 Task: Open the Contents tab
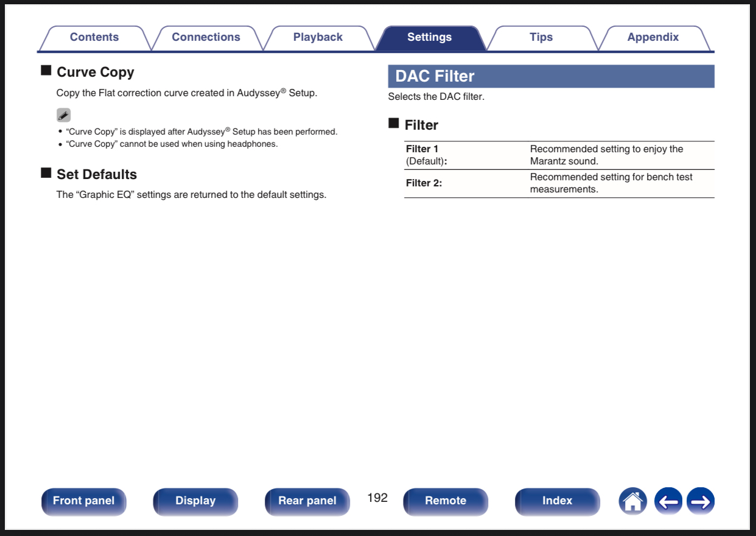point(94,38)
